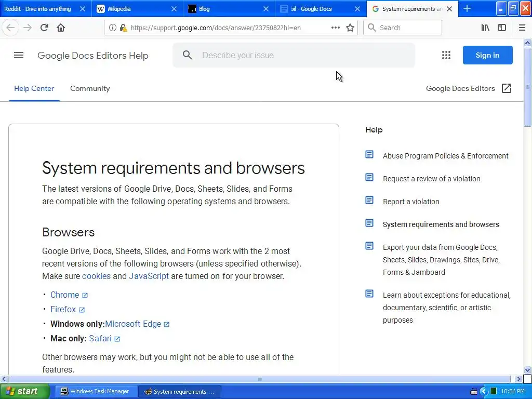This screenshot has height=399, width=532.
Task: Open the Firefox hamburger menu
Action: coord(522,28)
